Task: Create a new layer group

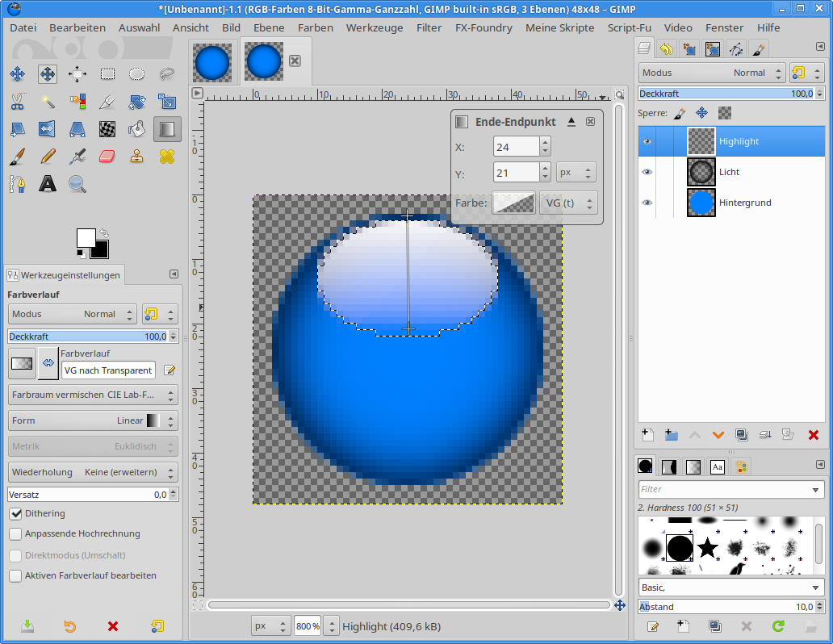Action: pos(672,435)
